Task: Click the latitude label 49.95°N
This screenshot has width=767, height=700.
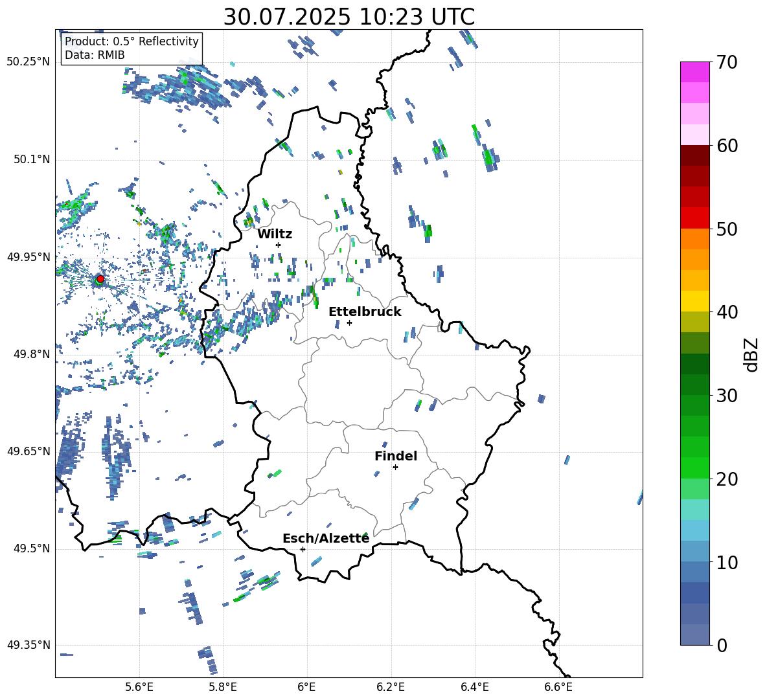Action: tap(29, 256)
